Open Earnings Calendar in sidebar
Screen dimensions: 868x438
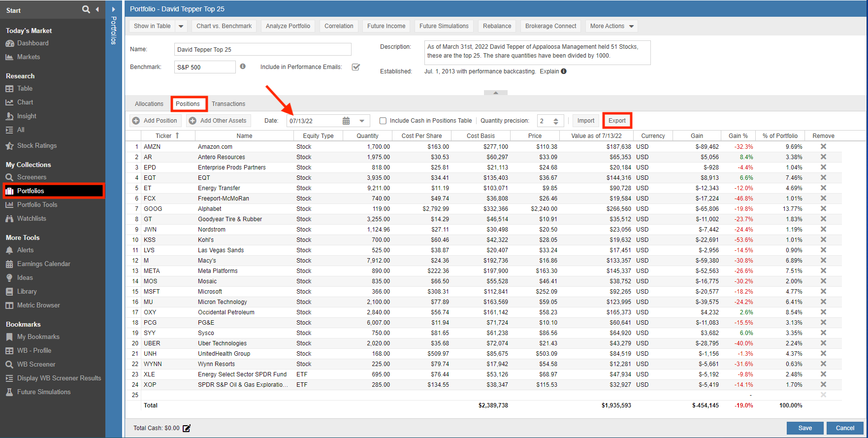click(x=43, y=264)
